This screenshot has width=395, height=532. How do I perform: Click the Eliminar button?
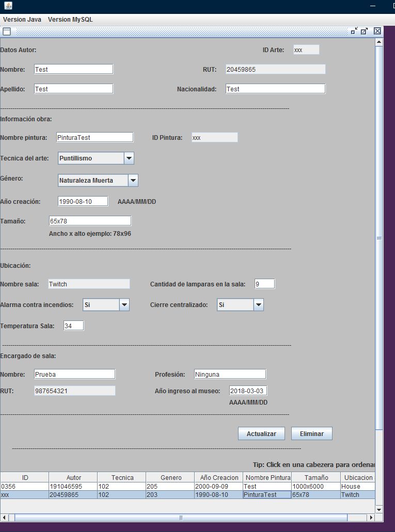tap(312, 433)
